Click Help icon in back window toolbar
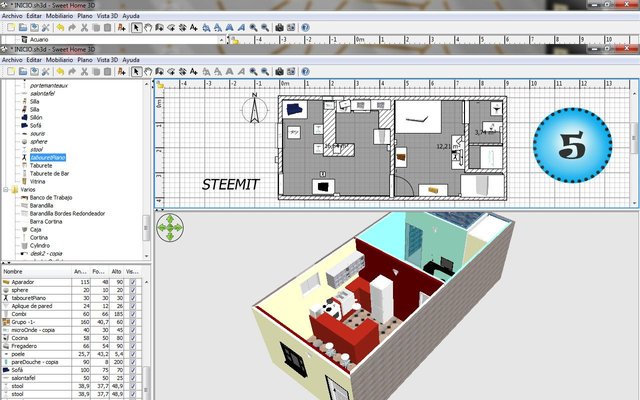The width and height of the screenshot is (640, 400). [x=305, y=27]
